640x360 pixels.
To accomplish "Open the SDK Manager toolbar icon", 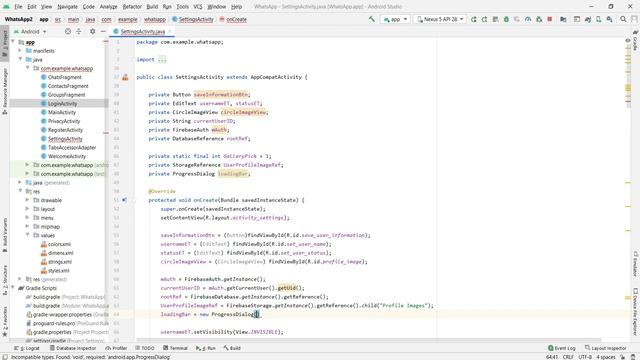I will point(609,19).
